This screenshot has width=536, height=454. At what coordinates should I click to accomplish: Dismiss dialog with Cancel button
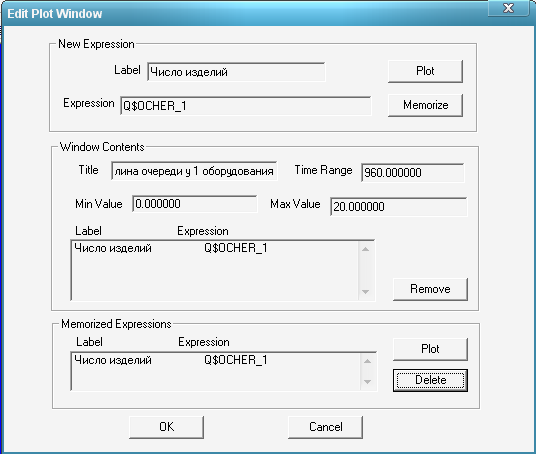325,427
